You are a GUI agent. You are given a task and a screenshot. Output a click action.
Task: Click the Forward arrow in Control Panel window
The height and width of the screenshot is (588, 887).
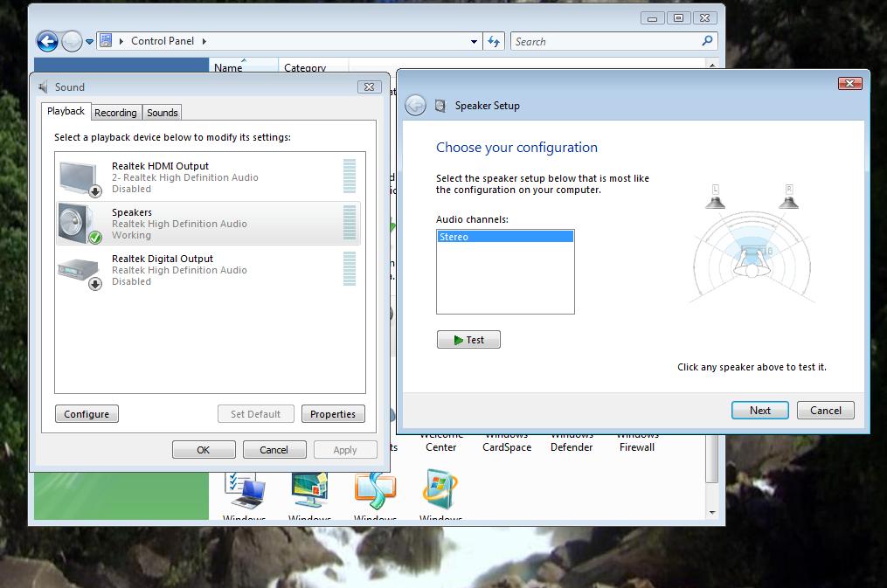click(72, 41)
